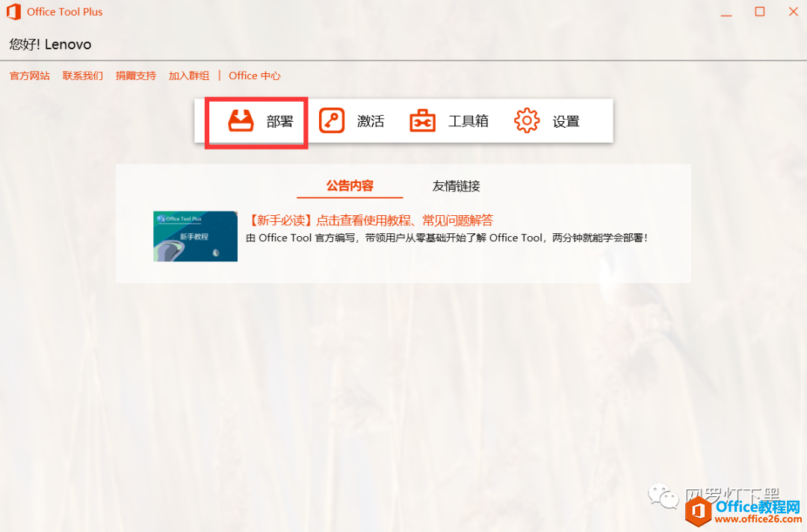Close the Office Tool Plus window
807x532 pixels.
point(794,11)
